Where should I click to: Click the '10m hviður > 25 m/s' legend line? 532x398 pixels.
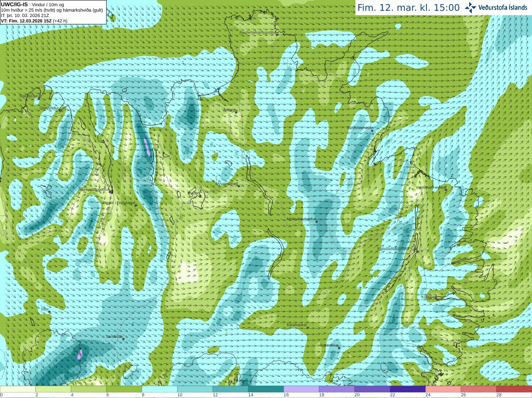tap(52, 10)
